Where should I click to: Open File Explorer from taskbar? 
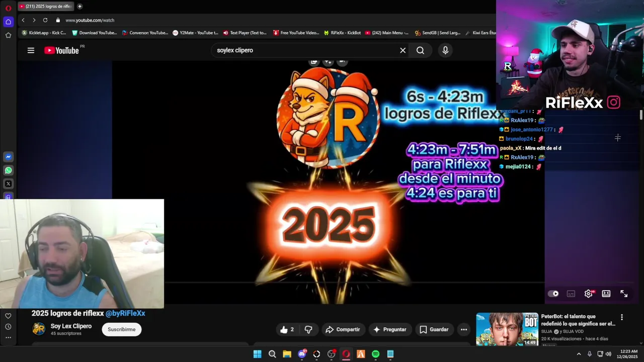click(x=287, y=354)
